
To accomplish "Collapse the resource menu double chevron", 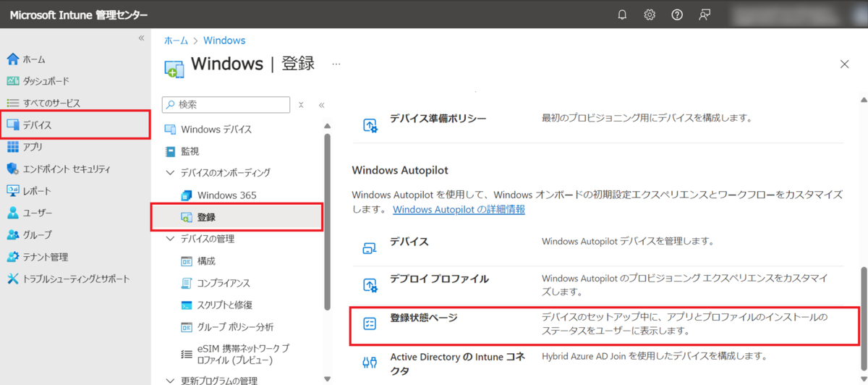I will point(321,105).
